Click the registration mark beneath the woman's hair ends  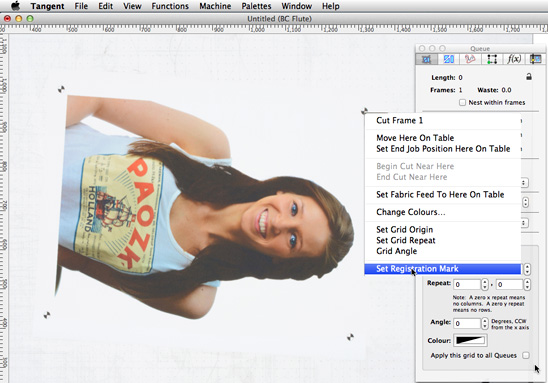click(x=46, y=315)
